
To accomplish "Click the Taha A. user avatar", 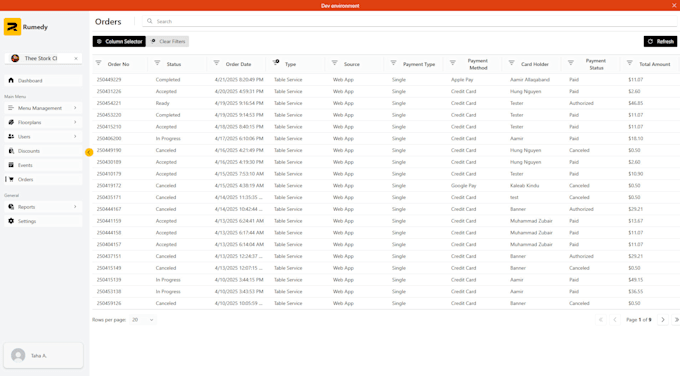I will coord(18,355).
